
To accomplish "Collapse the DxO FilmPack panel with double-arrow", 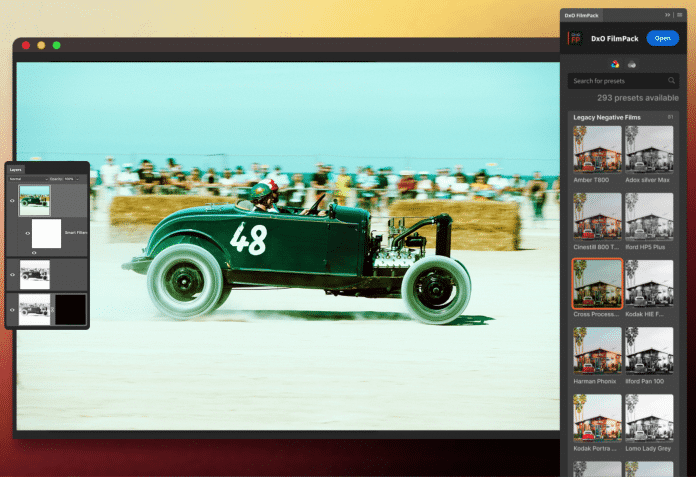I will click(668, 15).
